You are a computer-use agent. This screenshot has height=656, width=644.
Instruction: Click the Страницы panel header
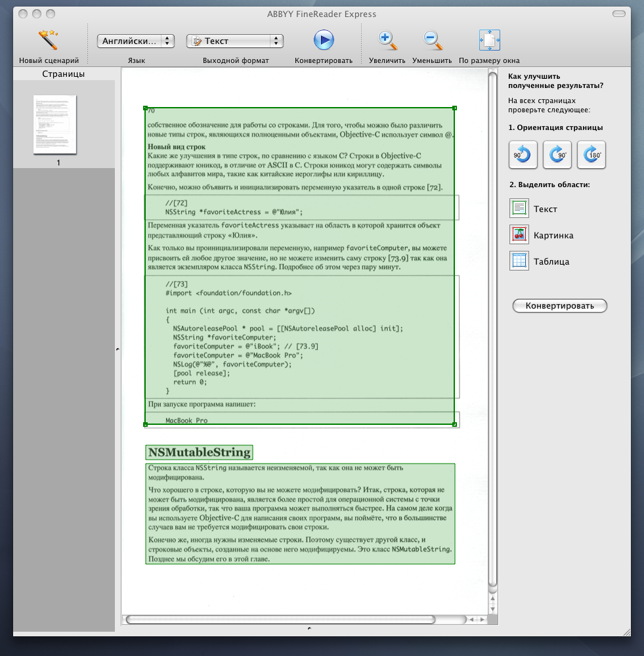64,74
